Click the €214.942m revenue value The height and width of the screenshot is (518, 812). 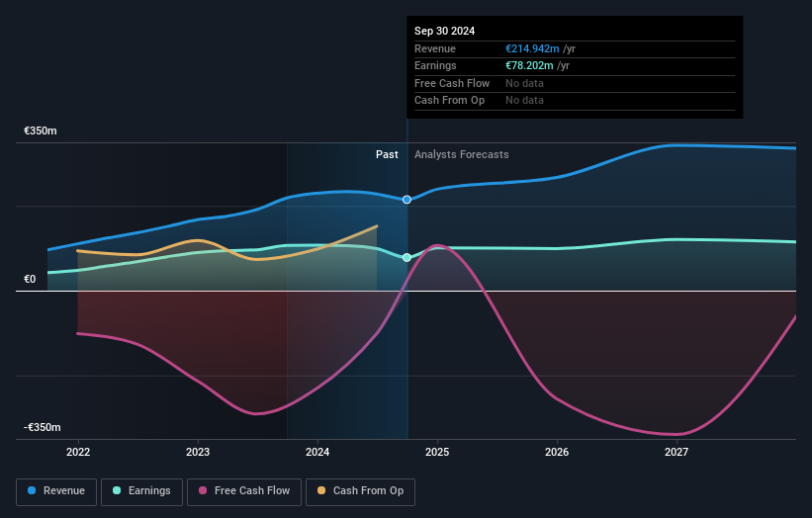click(x=532, y=48)
